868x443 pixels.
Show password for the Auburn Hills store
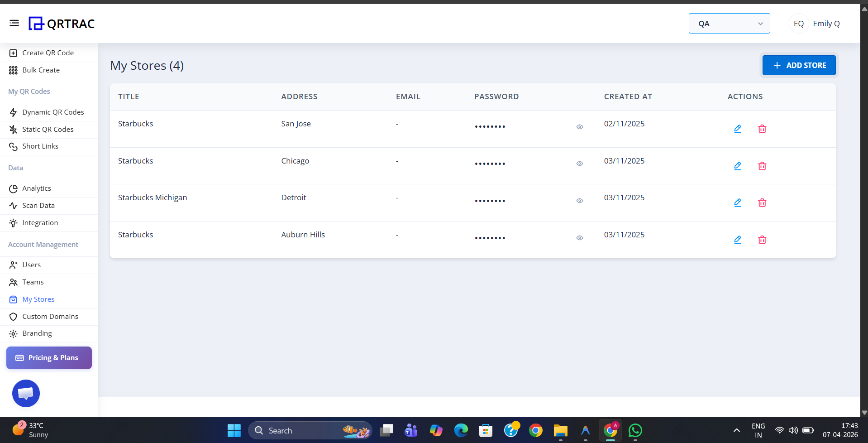(580, 238)
